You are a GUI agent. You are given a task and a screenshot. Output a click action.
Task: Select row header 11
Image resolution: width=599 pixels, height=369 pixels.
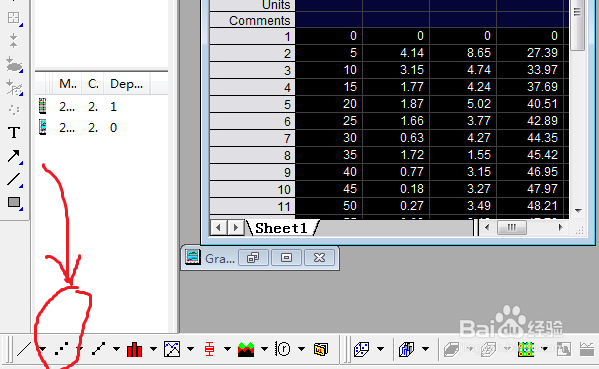click(x=253, y=206)
